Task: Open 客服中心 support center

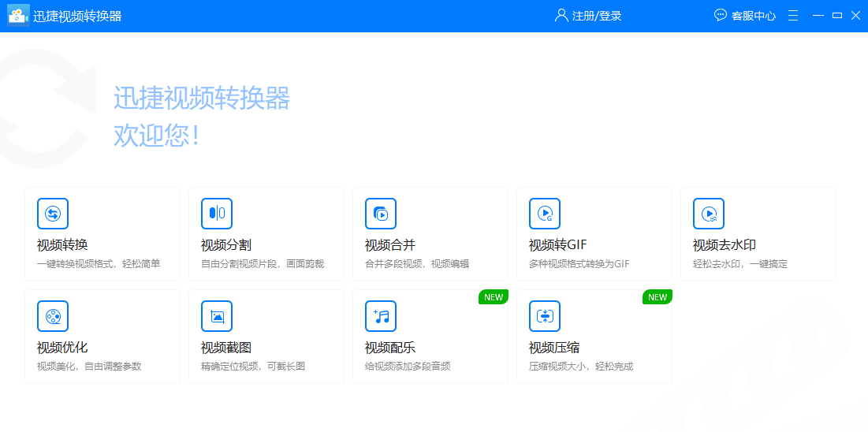Action: click(x=754, y=16)
